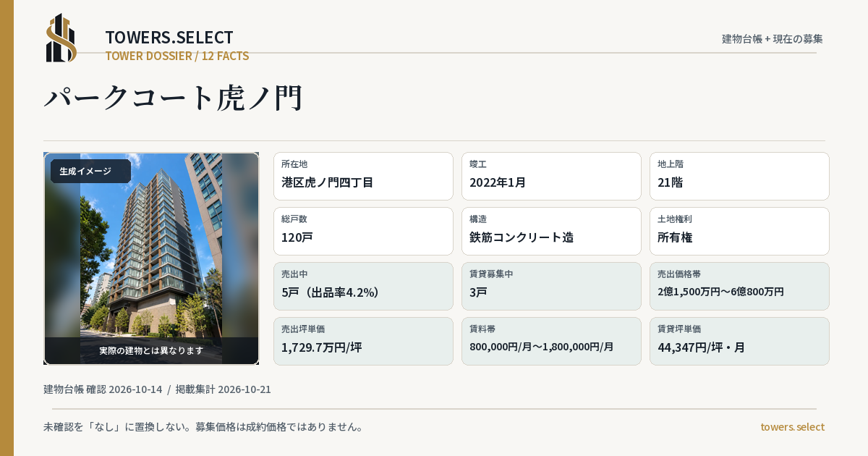Select the TOWER DOSSIER / 12 FACTS subtitle
The width and height of the screenshot is (868, 456).
[177, 56]
